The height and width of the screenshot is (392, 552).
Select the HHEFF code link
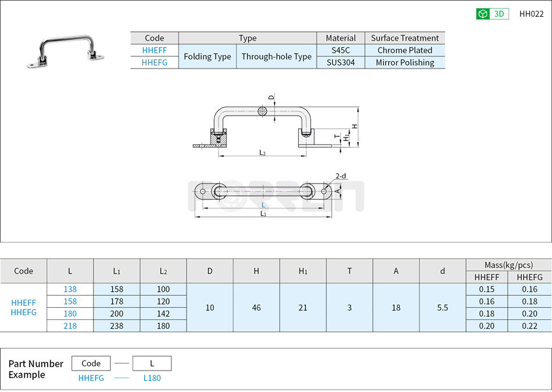pos(154,51)
